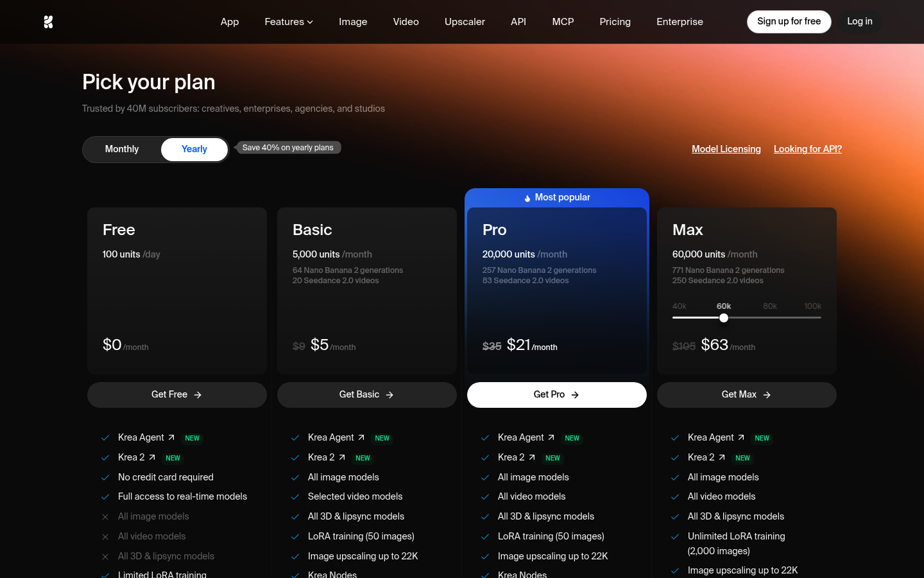924x578 pixels.
Task: Click the arrow icon on Get Max
Action: (x=767, y=395)
